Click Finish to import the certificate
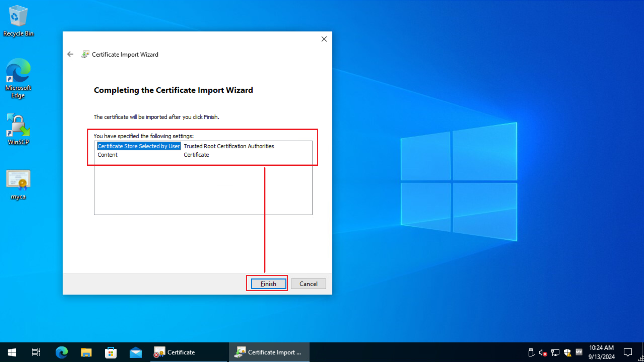 268,284
